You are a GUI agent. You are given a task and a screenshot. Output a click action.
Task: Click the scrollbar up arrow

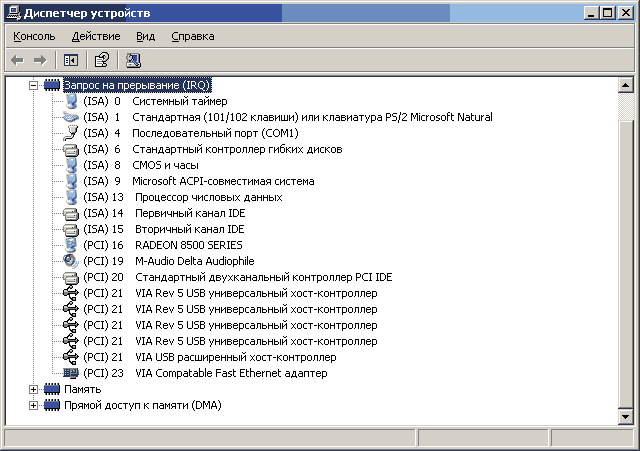tap(625, 86)
